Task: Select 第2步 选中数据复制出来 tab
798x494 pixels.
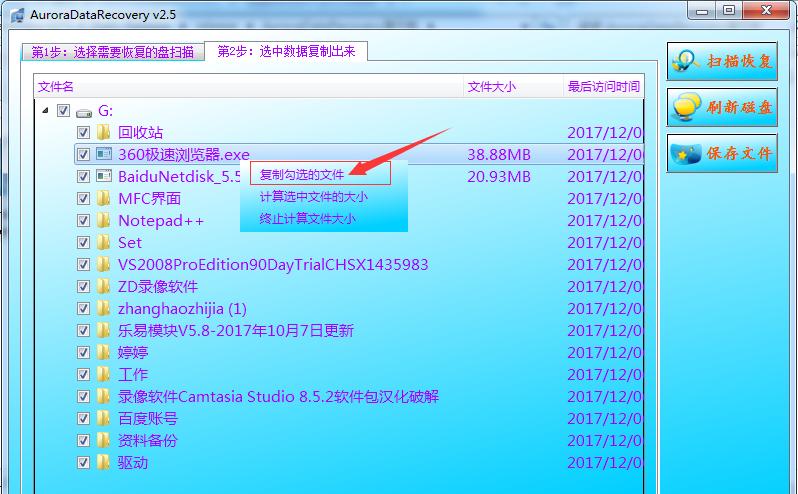Action: (286, 51)
